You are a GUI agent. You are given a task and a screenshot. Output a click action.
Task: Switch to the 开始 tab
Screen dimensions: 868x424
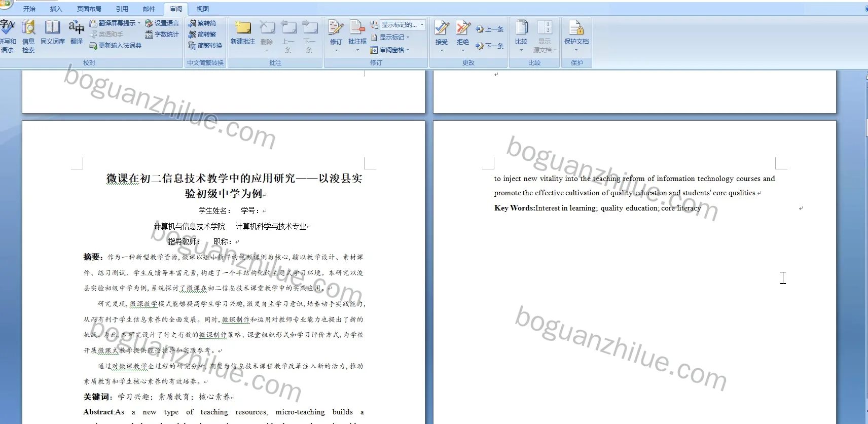tap(29, 9)
